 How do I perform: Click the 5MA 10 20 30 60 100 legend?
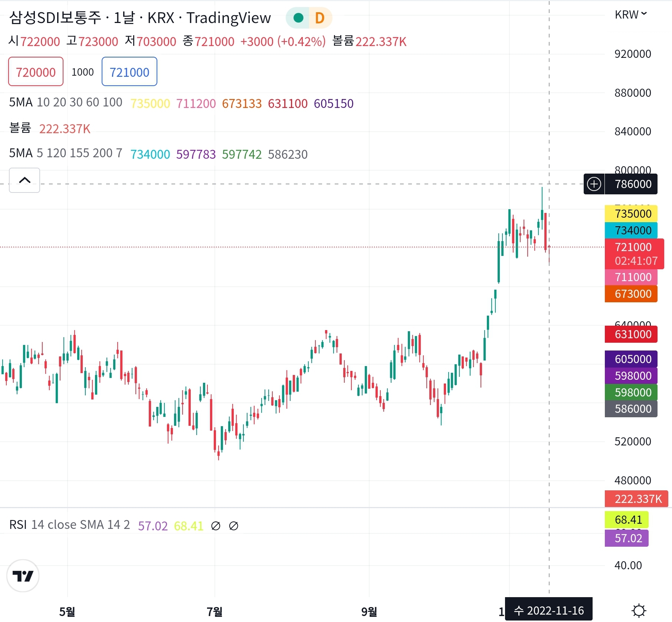(66, 102)
